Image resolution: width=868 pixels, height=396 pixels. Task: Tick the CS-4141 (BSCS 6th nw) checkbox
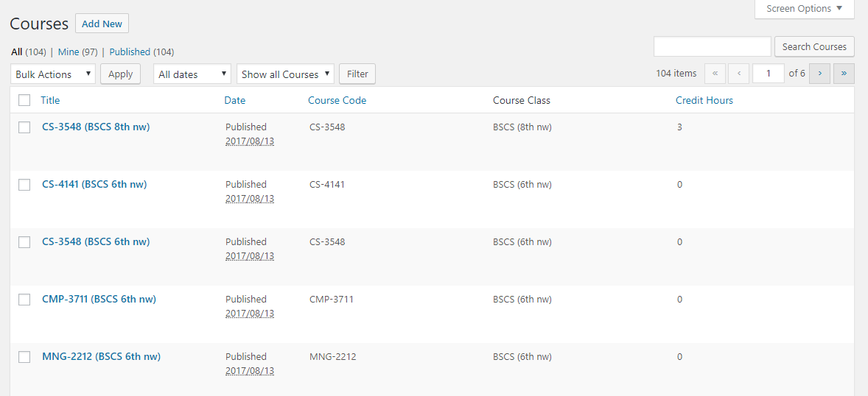[x=24, y=185]
